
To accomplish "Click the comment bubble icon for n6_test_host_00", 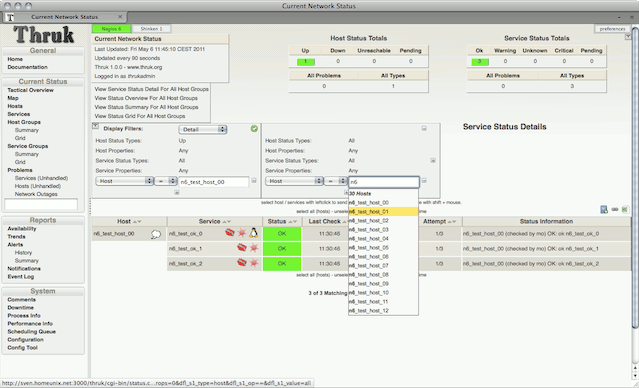I will [156, 234].
